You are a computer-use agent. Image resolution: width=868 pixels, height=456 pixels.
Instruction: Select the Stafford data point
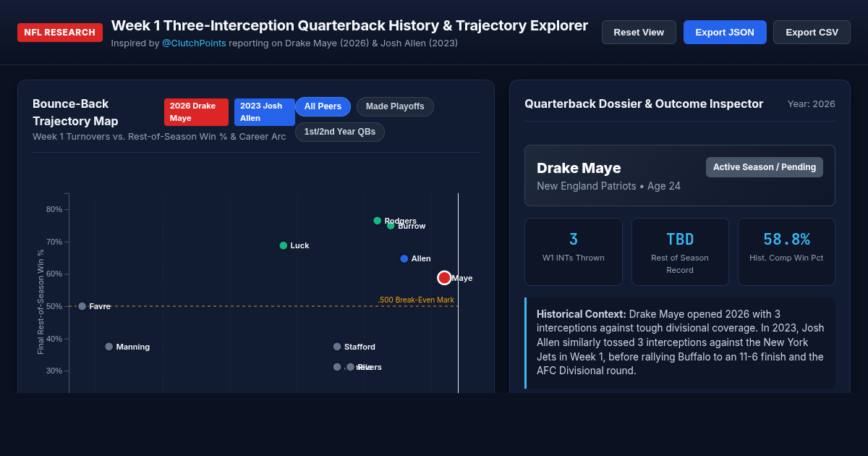337,347
